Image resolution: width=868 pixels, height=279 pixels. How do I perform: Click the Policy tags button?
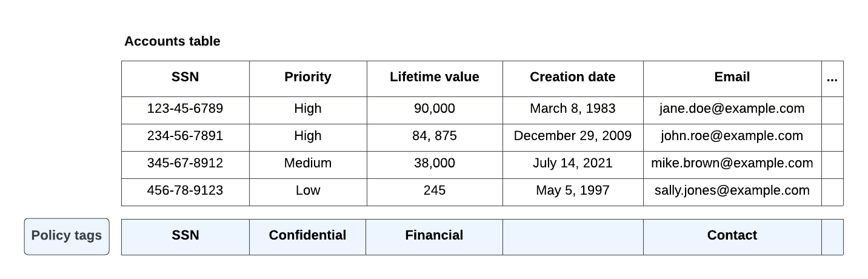click(x=67, y=236)
